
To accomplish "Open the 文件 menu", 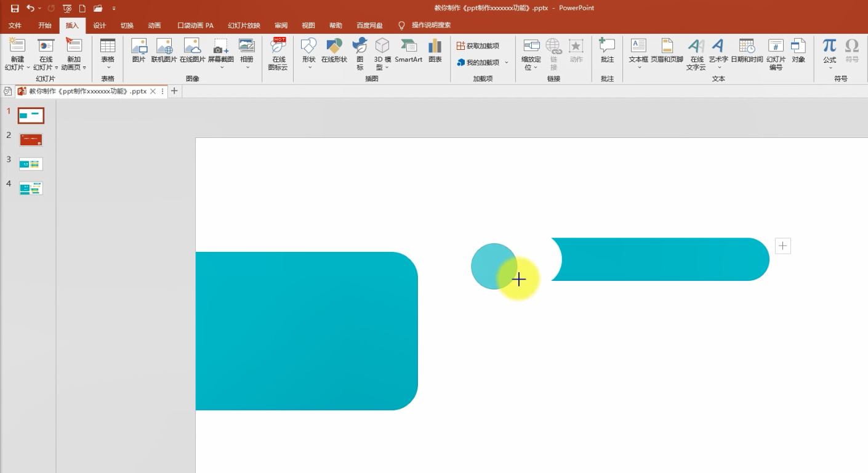I will (x=15, y=25).
